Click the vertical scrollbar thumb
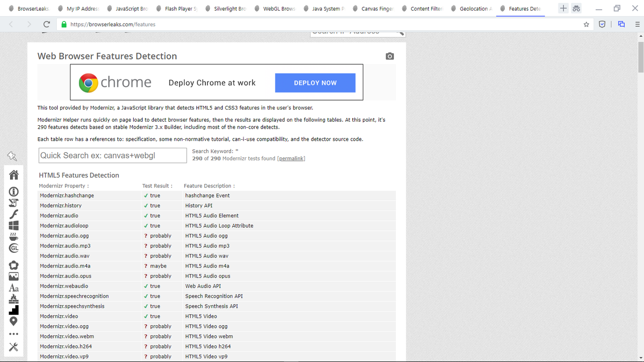Image resolution: width=644 pixels, height=362 pixels. point(640,58)
